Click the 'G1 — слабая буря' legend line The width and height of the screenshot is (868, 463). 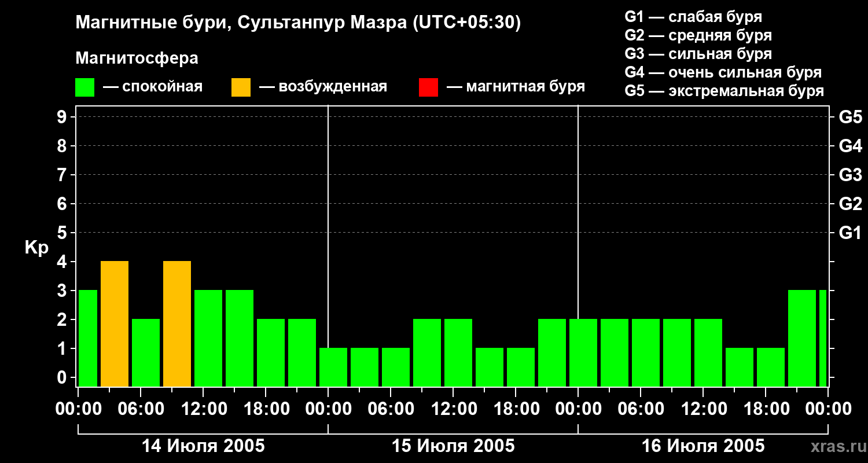click(x=693, y=17)
